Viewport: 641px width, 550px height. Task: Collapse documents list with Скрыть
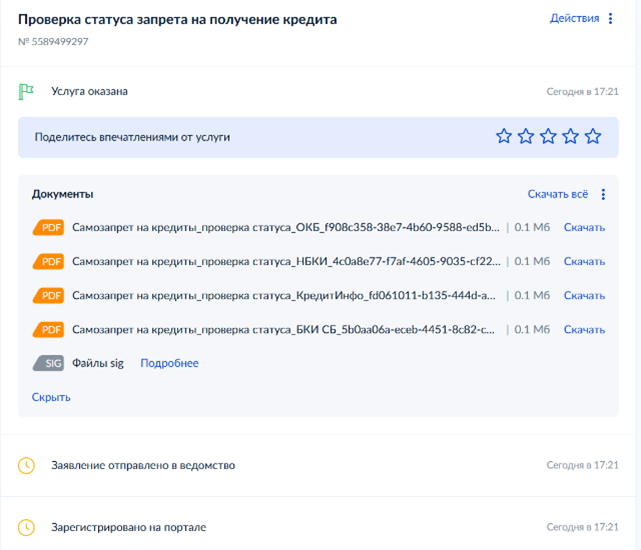tap(51, 397)
